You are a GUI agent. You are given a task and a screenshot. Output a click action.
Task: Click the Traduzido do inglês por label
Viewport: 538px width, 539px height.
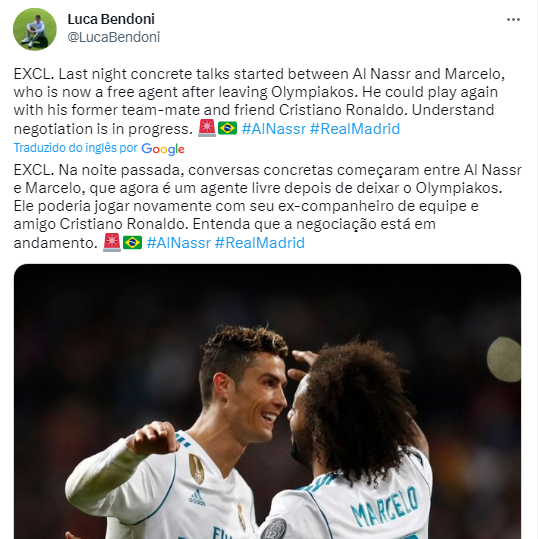(76, 148)
